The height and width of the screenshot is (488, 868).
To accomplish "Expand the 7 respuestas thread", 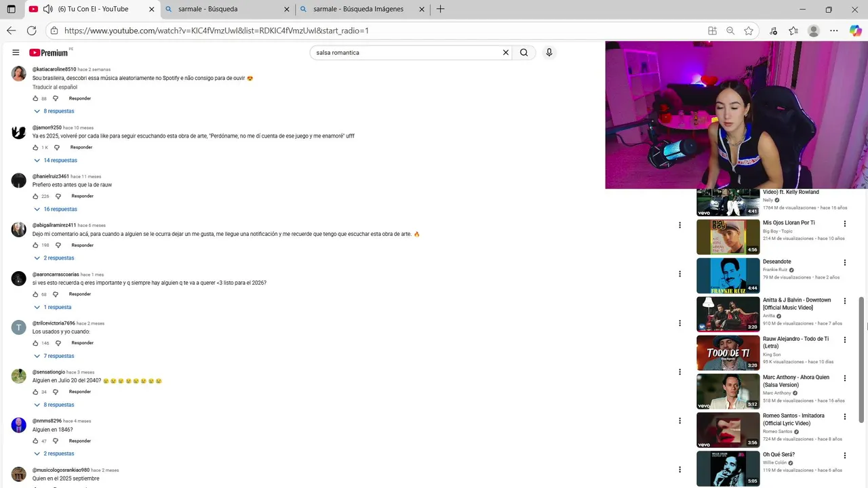I will click(x=54, y=356).
